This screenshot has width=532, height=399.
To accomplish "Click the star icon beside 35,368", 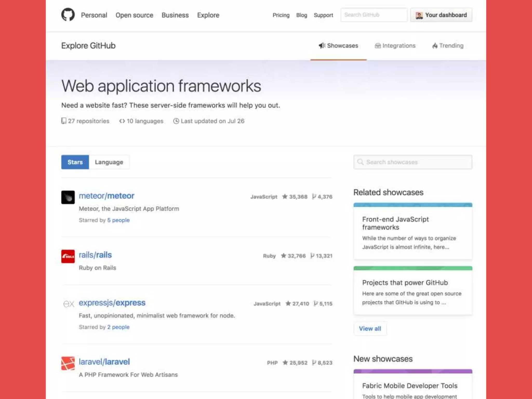I will point(285,197).
